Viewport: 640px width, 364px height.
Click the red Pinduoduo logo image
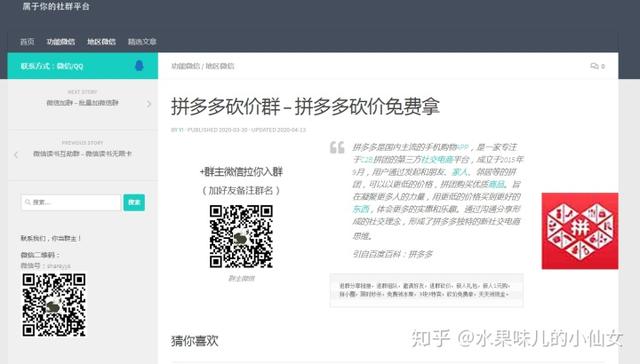[580, 231]
